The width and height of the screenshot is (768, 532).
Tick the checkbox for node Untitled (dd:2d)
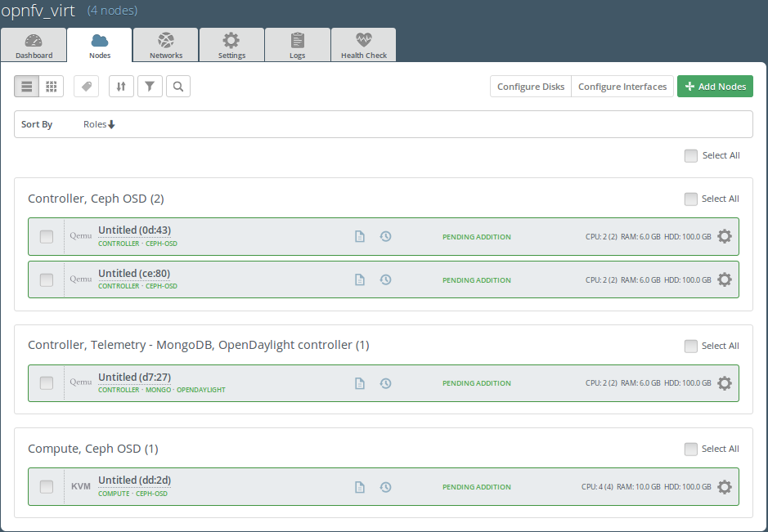(47, 487)
